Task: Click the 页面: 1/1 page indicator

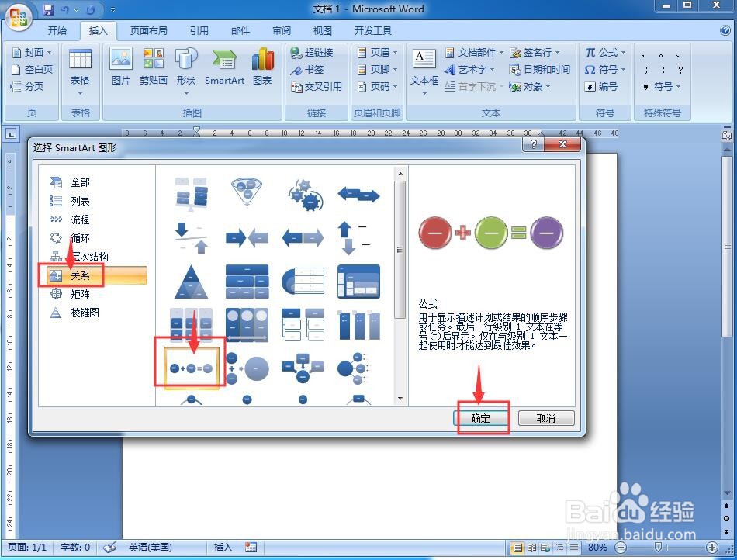Action: pyautogui.click(x=27, y=548)
